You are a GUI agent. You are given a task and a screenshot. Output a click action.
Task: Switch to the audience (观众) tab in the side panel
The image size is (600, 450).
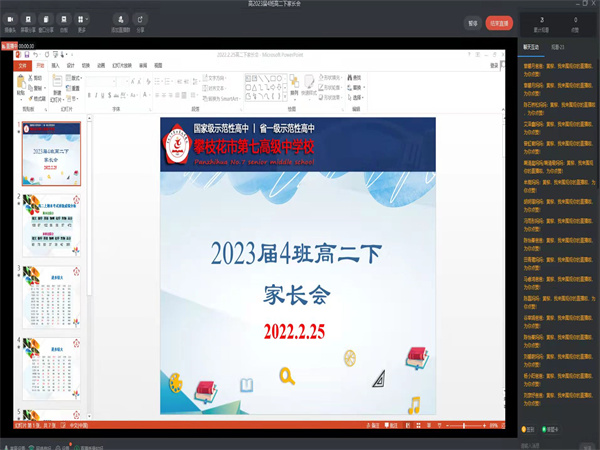click(x=557, y=46)
